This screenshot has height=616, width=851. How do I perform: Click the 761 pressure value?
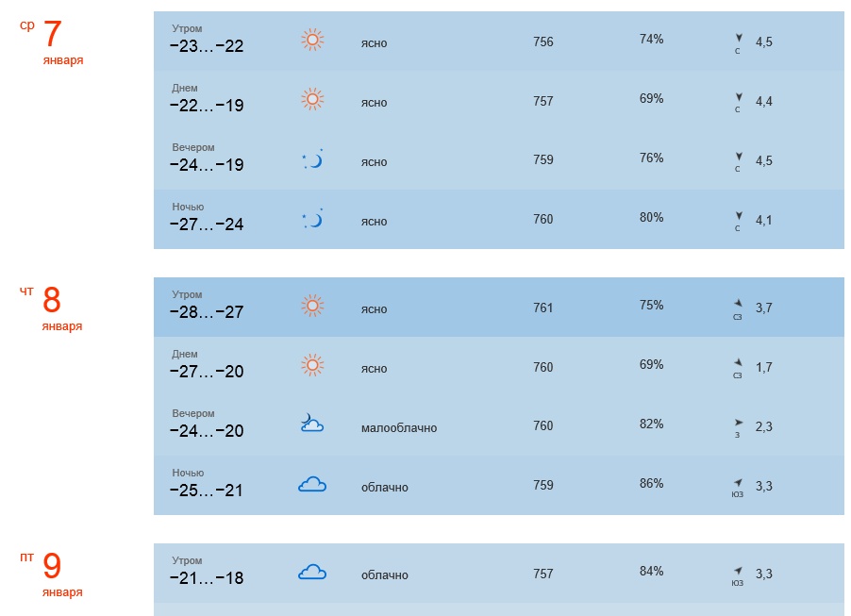point(542,308)
